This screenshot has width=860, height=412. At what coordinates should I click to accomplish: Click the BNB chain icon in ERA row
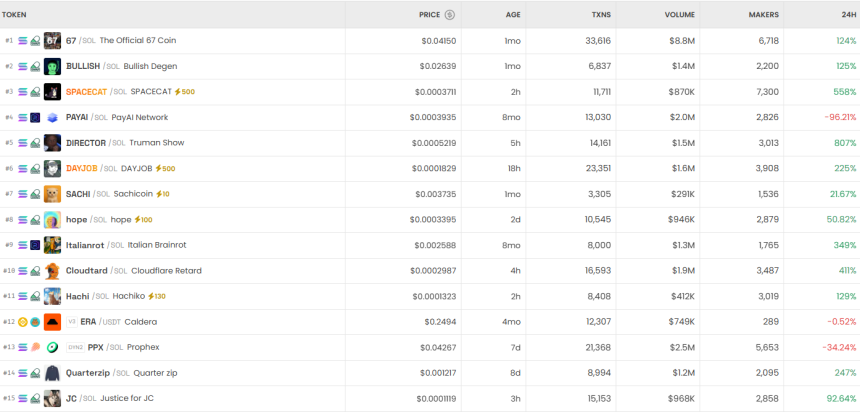point(23,321)
